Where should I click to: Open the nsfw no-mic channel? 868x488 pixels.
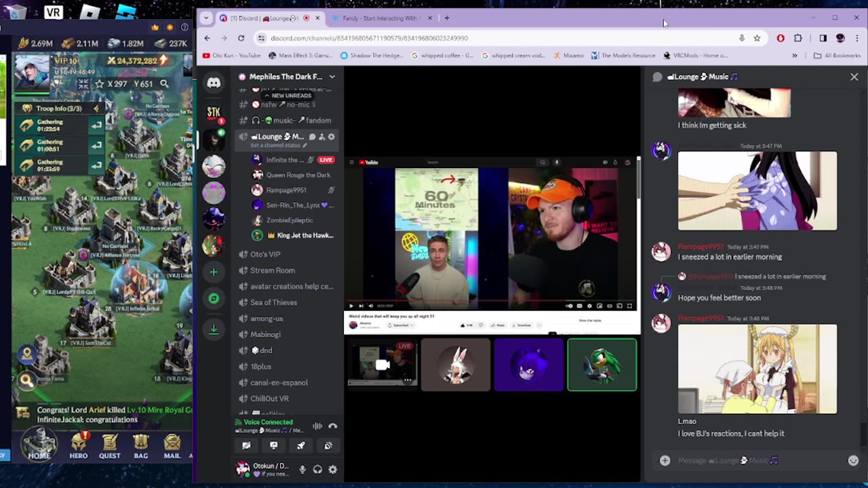pyautogui.click(x=288, y=104)
